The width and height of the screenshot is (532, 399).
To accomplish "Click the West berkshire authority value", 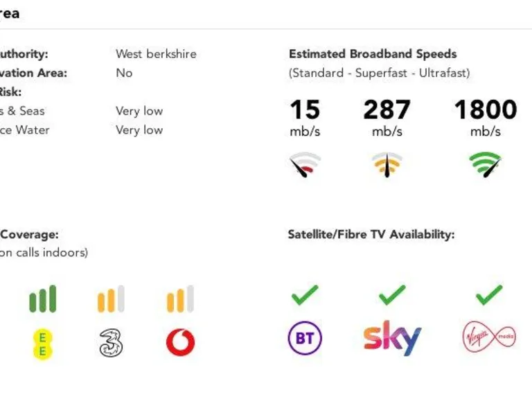I will 156,54.
